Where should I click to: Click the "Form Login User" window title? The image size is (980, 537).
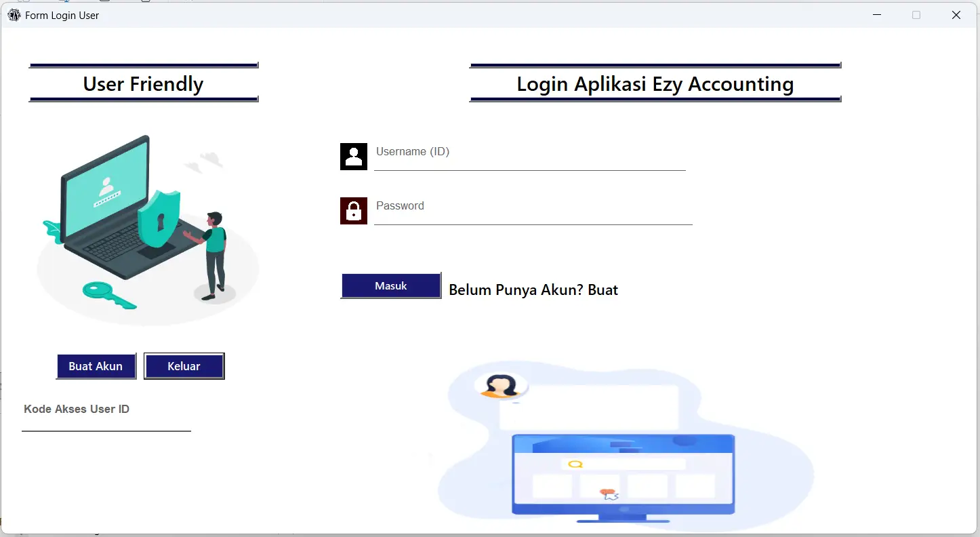(62, 15)
